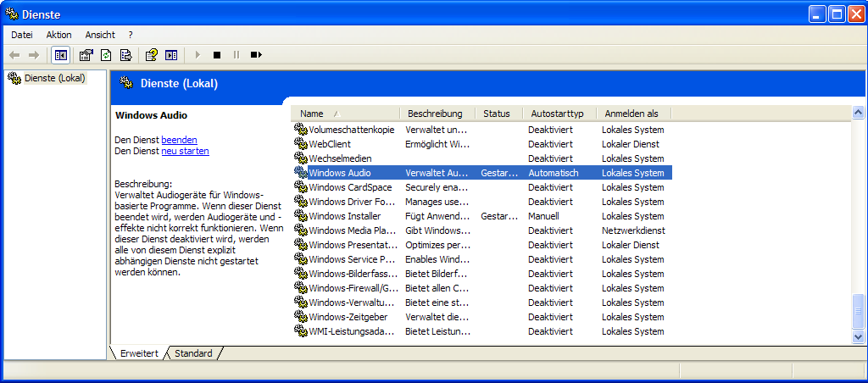Image resolution: width=868 pixels, height=383 pixels.
Task: Select the Windows-Zeitgeber service name
Action: coord(348,317)
